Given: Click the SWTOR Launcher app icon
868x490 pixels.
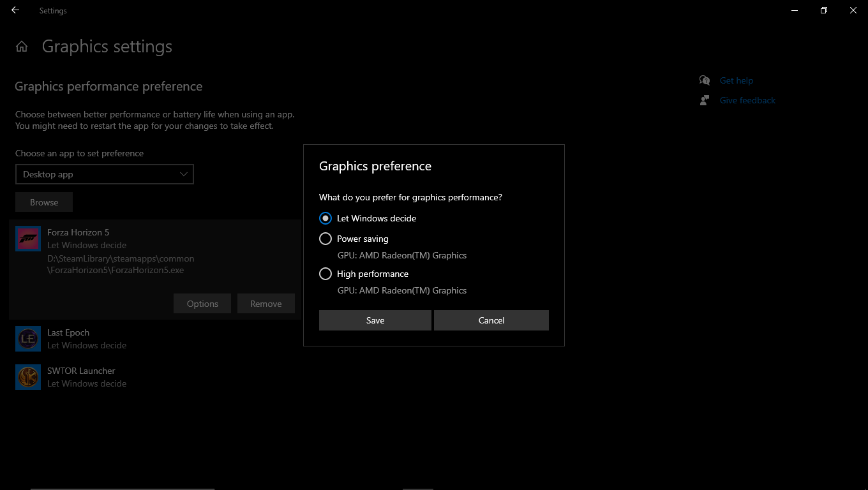Looking at the screenshot, I should pos(28,377).
